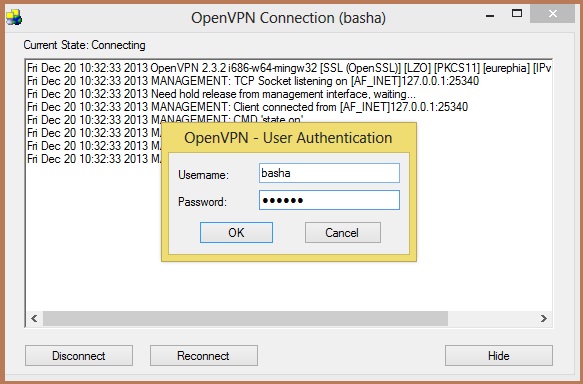Focus the Username field containing basha

[x=329, y=173]
